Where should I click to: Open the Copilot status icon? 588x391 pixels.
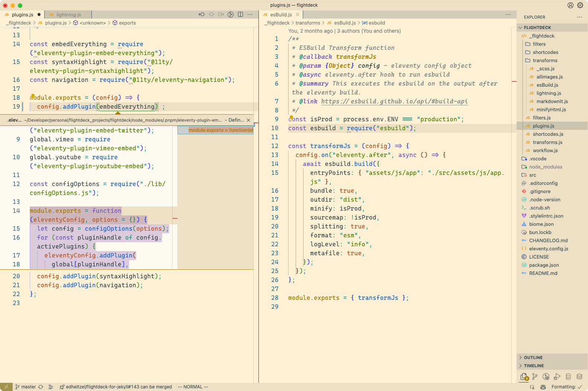tap(543, 387)
